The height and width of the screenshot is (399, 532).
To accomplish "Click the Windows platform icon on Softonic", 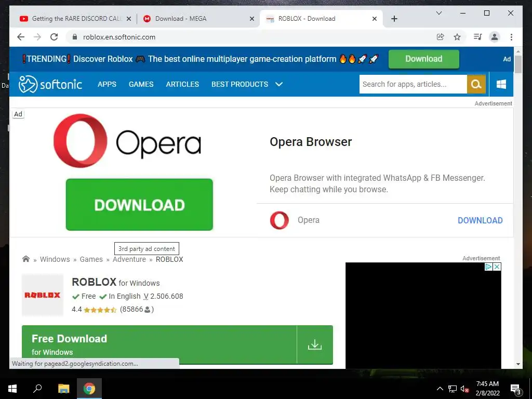I will [x=501, y=84].
